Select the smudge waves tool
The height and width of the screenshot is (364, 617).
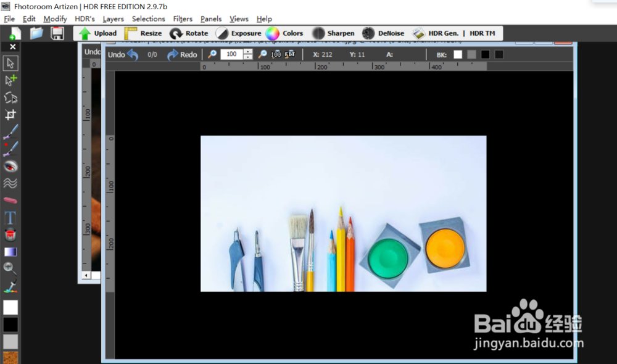pos(10,183)
